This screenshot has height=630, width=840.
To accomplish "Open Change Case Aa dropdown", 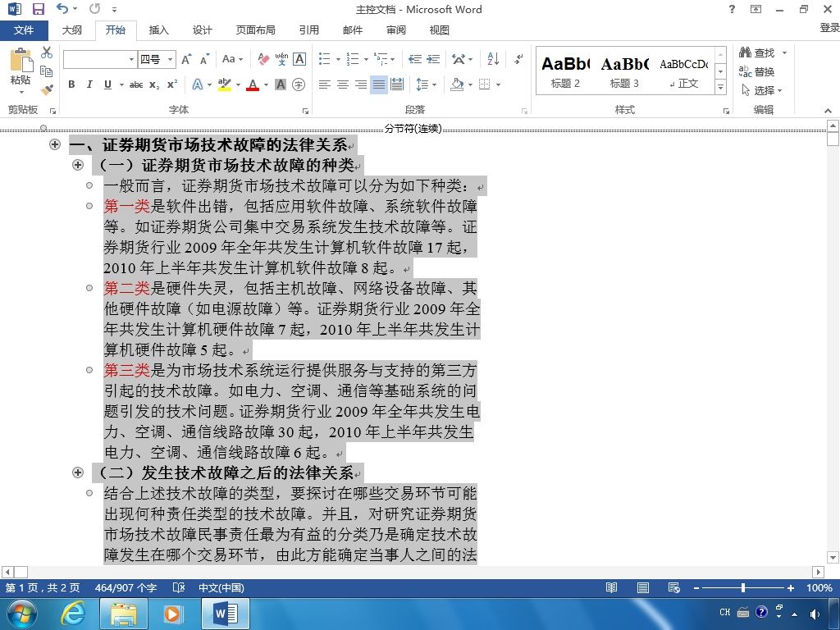I will 232,59.
